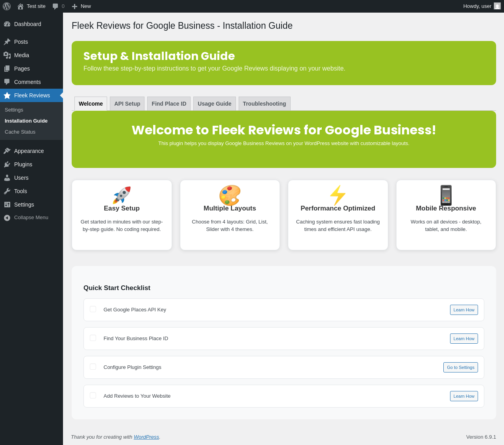
Task: Open the Troubleshooting tab
Action: point(264,104)
